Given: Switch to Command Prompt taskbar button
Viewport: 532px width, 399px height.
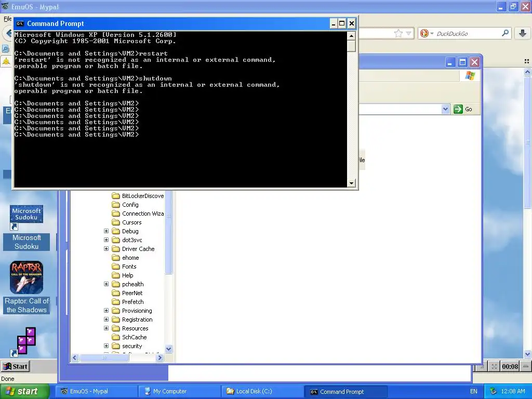Looking at the screenshot, I should [346, 391].
